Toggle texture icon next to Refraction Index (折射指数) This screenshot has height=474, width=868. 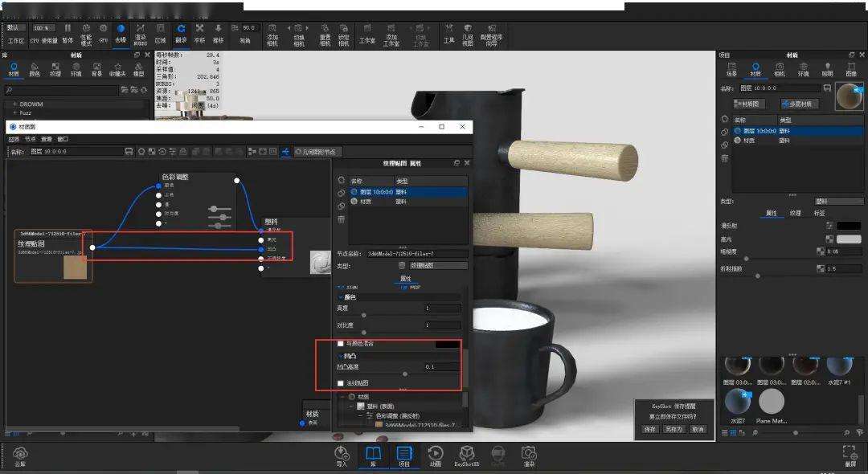tap(821, 269)
